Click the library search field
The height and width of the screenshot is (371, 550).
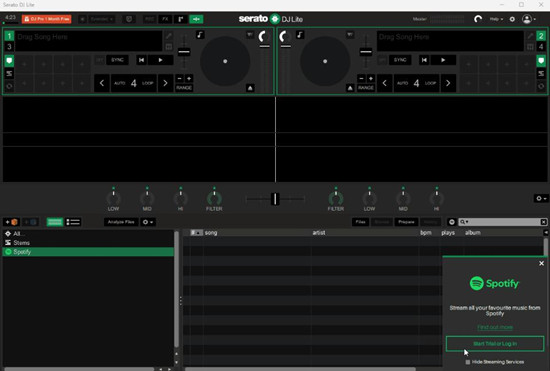click(x=502, y=222)
